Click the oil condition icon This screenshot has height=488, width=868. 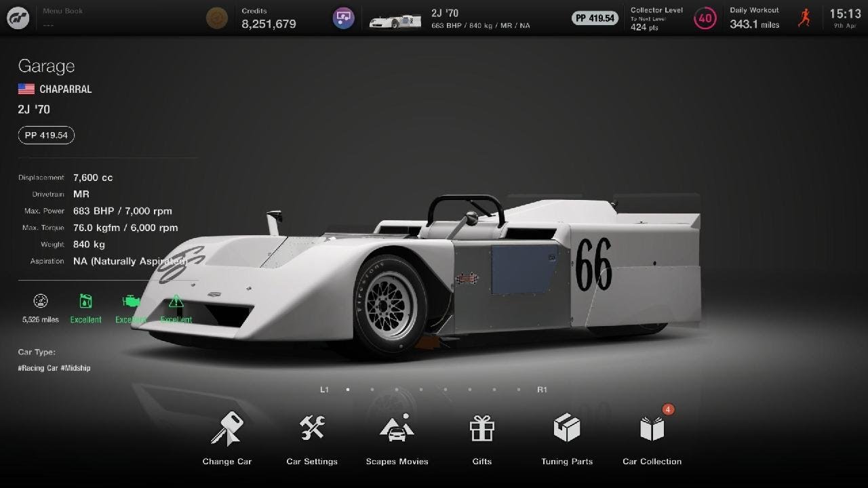(85, 301)
